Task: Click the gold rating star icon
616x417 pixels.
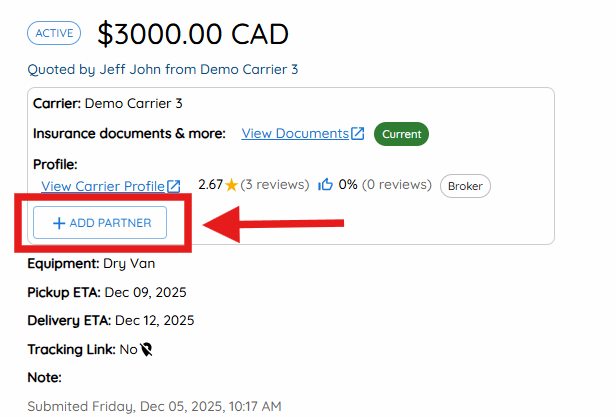Action: (x=232, y=185)
